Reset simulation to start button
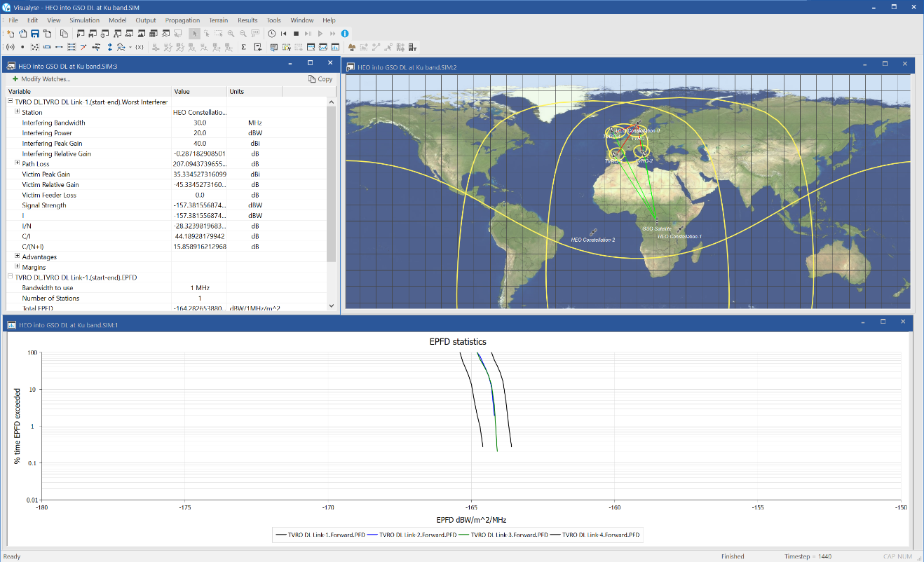Screen dimensions: 924x562 [284, 34]
